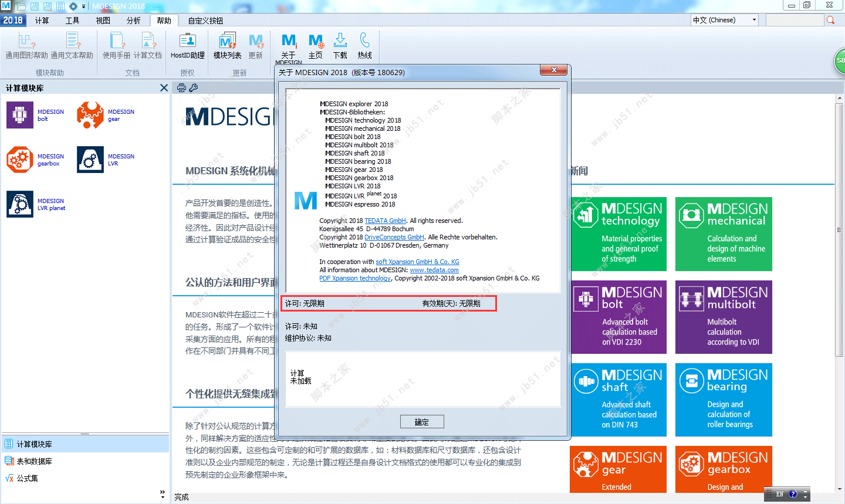The image size is (845, 504).
Task: Click the 维护协议: 未知 line in dialog
Action: tap(308, 339)
